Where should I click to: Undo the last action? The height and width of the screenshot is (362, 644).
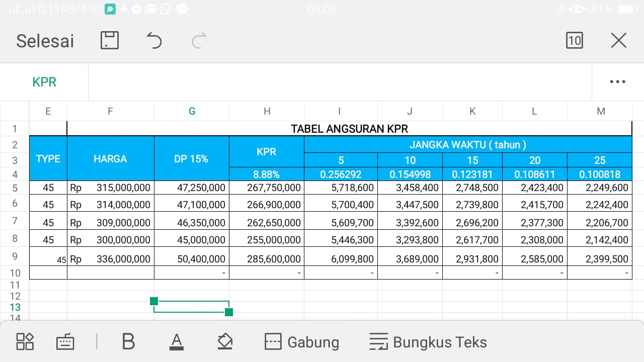[x=154, y=40]
